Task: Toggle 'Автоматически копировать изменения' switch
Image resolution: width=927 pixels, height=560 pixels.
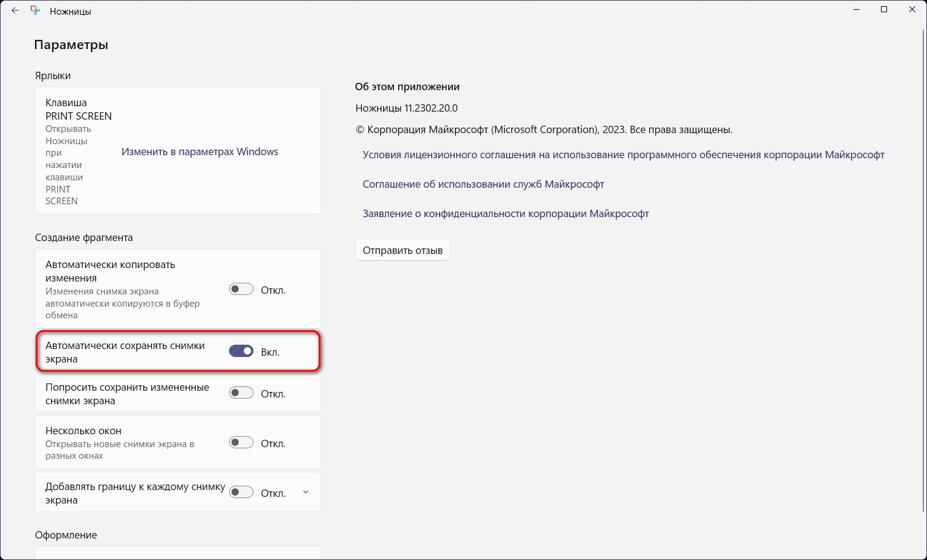Action: point(241,289)
